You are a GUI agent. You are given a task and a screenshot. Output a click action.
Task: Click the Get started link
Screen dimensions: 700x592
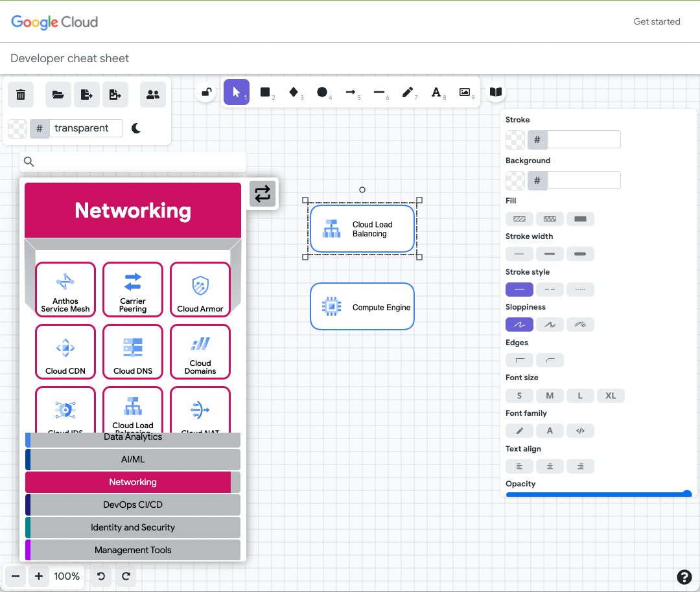pos(657,21)
